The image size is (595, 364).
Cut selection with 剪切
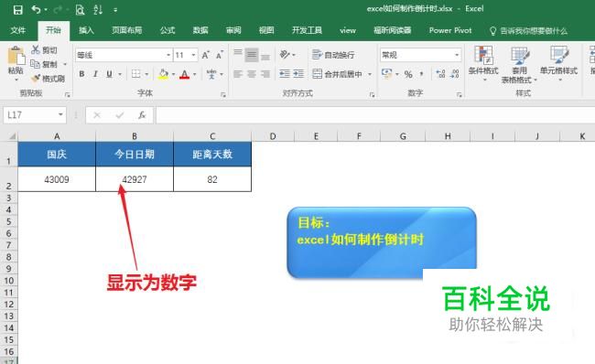click(x=45, y=50)
